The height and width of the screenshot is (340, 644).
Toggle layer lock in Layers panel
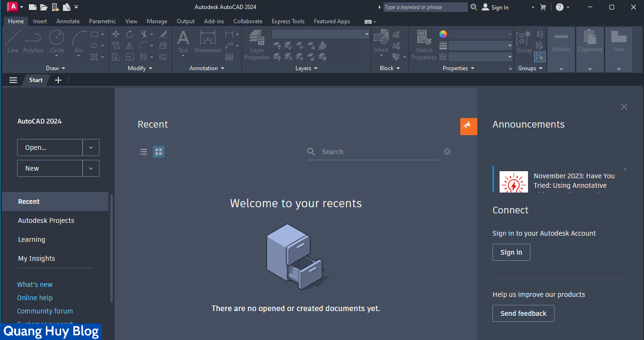(312, 46)
